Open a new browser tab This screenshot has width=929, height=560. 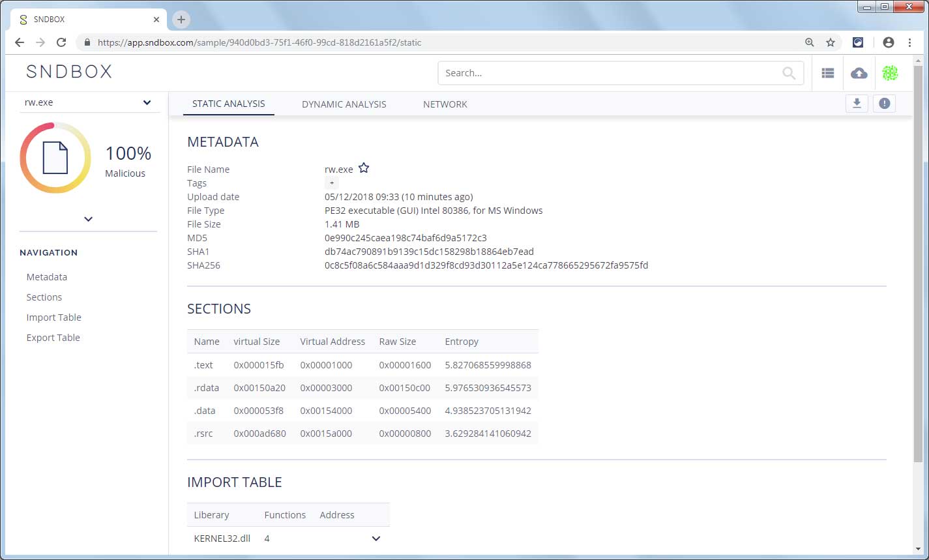181,20
